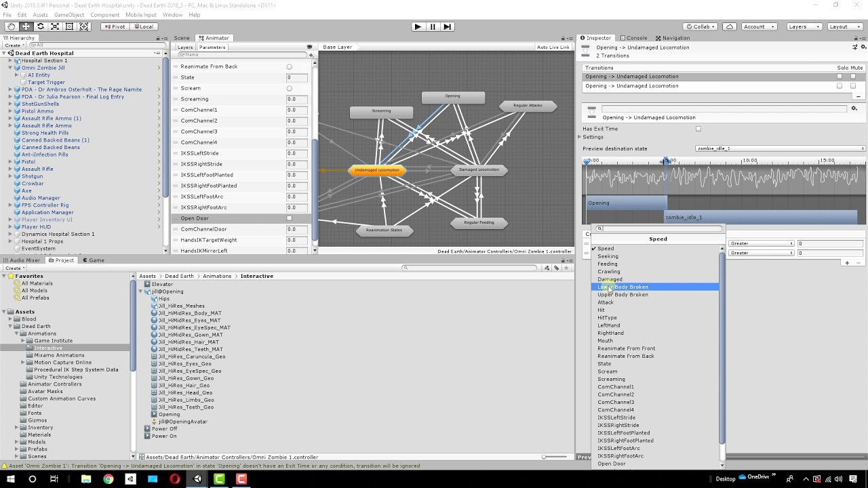Switch to the Game tab

pyautogui.click(x=94, y=260)
